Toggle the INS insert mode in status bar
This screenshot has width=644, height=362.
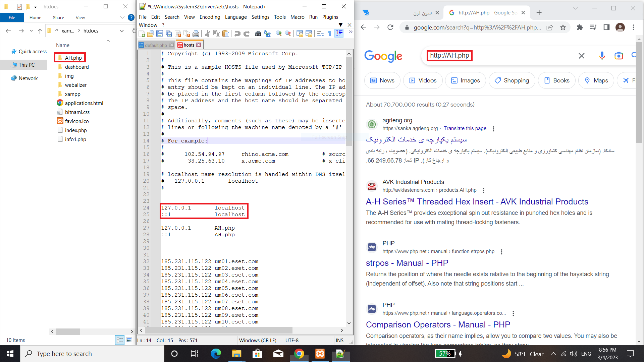[x=339, y=340]
